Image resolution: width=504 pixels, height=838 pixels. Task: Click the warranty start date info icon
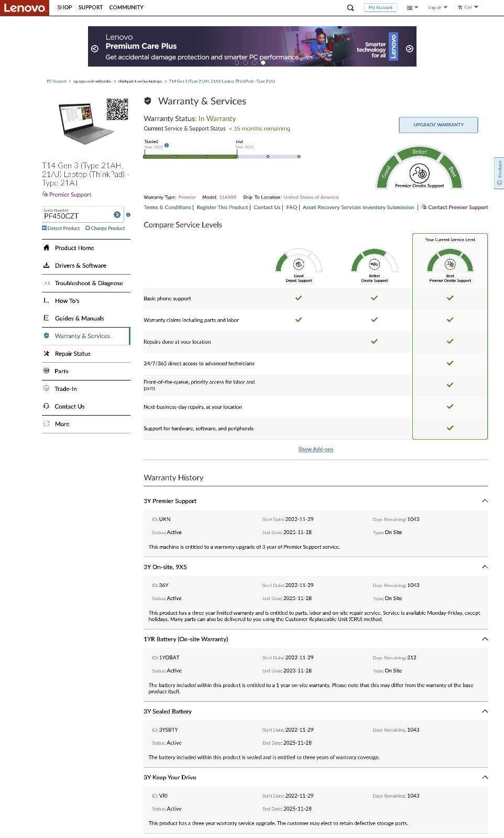pyautogui.click(x=167, y=145)
